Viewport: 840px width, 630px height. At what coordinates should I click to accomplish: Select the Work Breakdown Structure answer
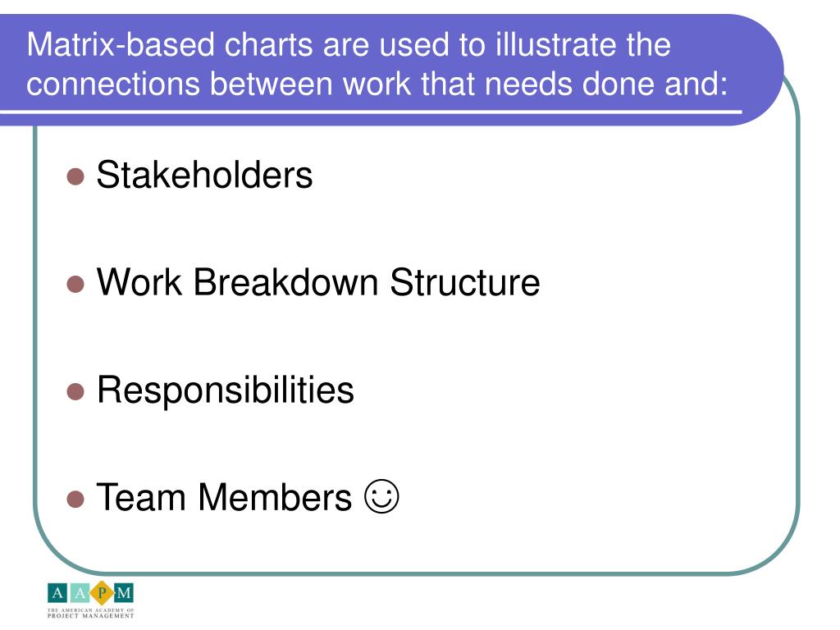point(318,282)
